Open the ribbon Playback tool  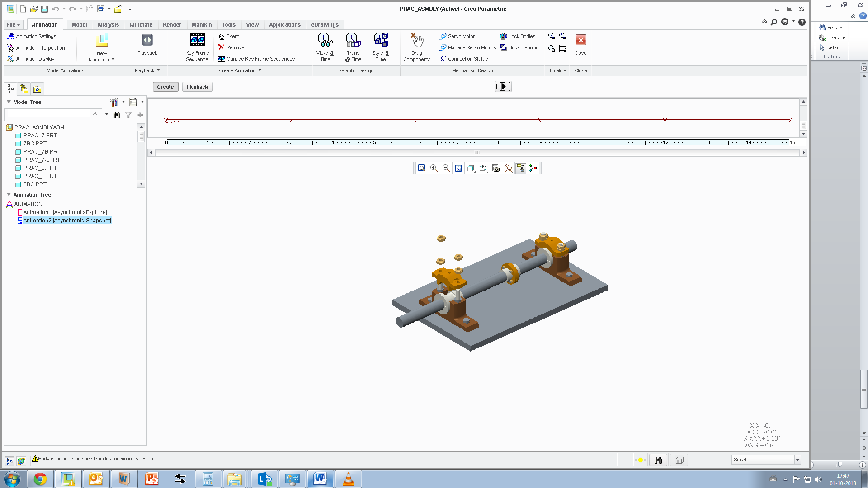147,45
